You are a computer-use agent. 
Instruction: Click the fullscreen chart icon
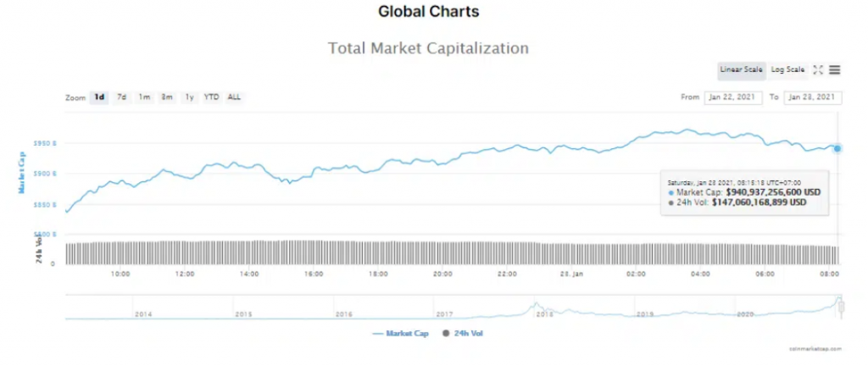pos(818,70)
